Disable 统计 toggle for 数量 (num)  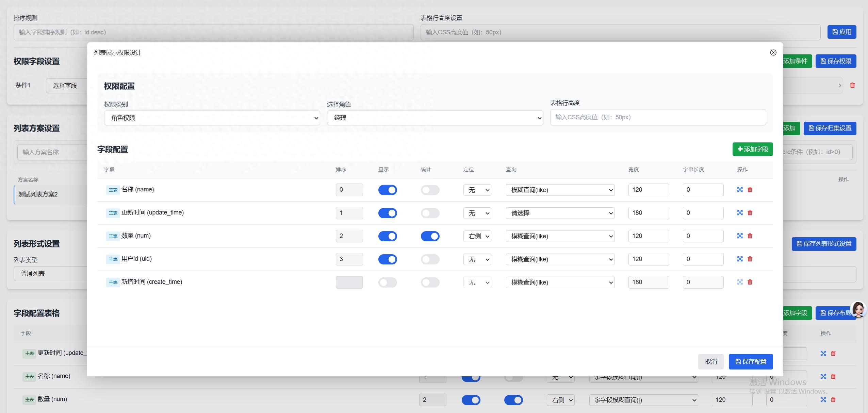430,236
